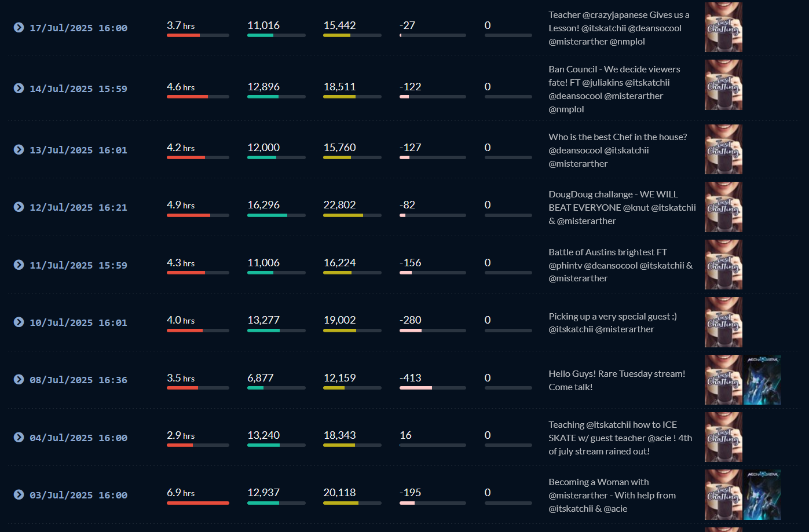Click the 12,896 average viewers value
The height and width of the screenshot is (532, 809).
[x=263, y=87]
